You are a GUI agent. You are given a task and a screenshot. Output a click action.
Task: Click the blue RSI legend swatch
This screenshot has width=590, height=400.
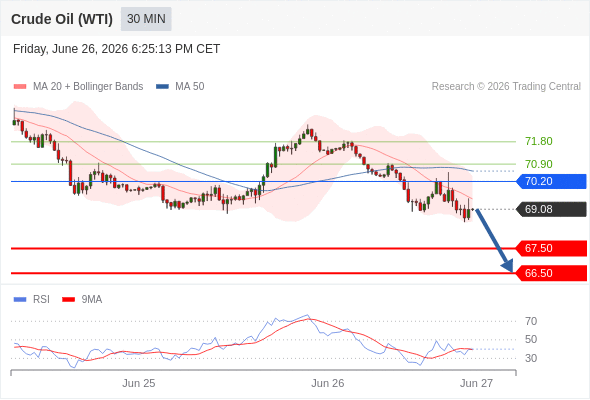(x=20, y=300)
